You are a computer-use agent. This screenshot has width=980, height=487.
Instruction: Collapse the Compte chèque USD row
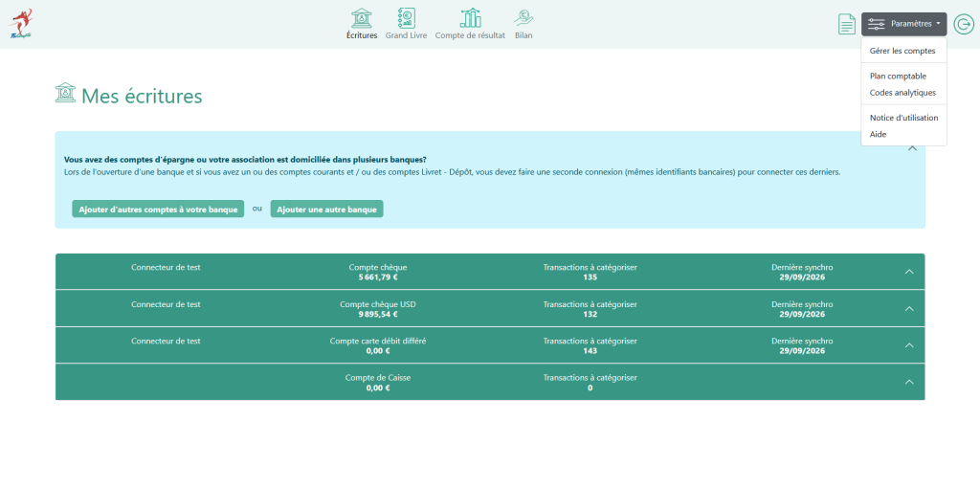909,309
